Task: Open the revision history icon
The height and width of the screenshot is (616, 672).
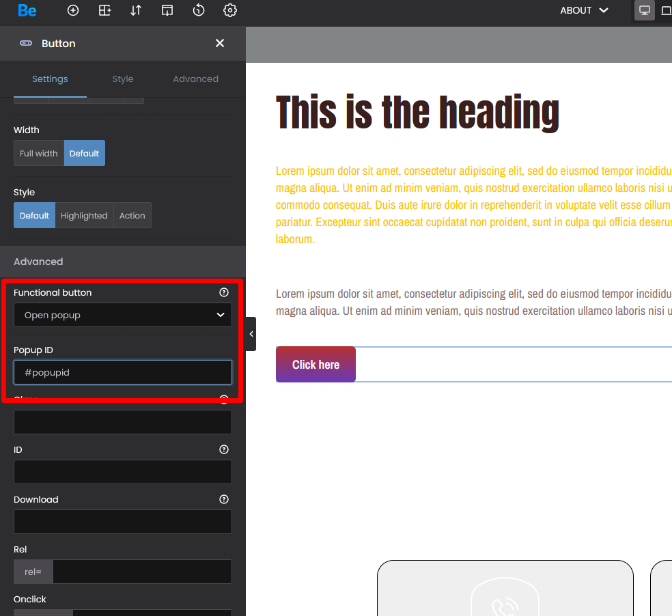Action: [x=199, y=10]
